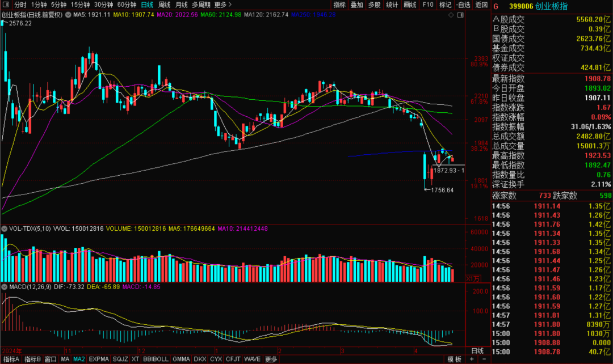613x364 pixels.
Task: Click the 日线 label at chart bottom-right
Action: (x=477, y=351)
